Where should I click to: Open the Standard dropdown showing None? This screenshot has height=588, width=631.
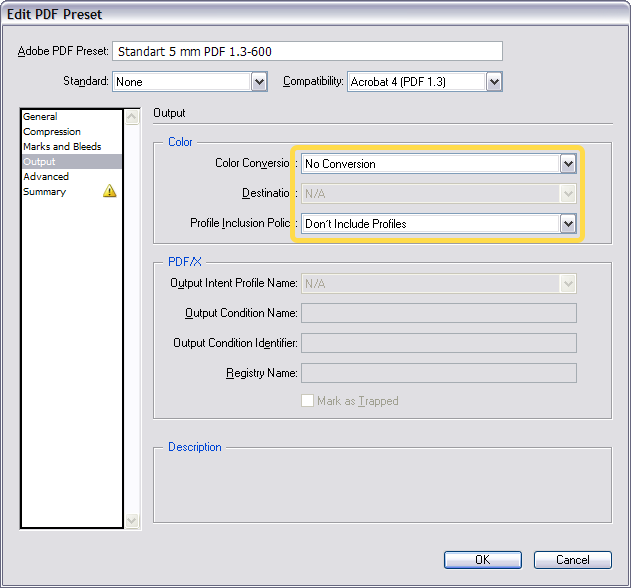pos(190,82)
